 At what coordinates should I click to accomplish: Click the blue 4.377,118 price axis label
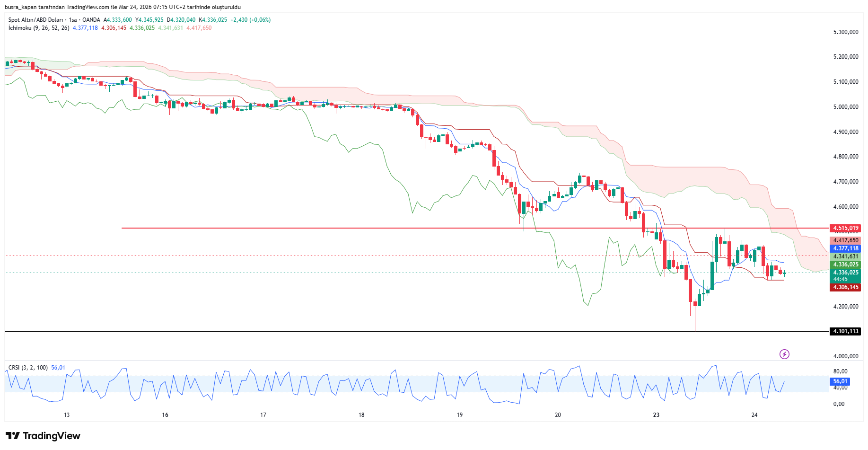pos(845,248)
